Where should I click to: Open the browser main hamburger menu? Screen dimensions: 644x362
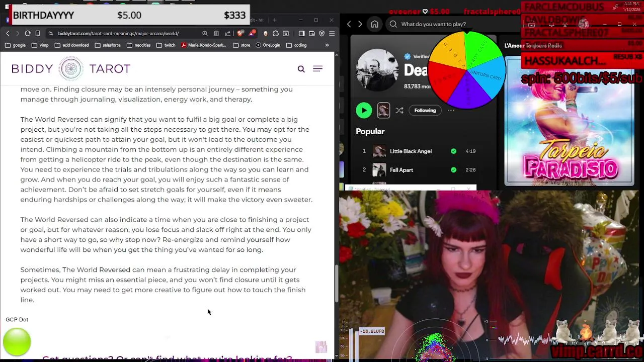(x=332, y=33)
